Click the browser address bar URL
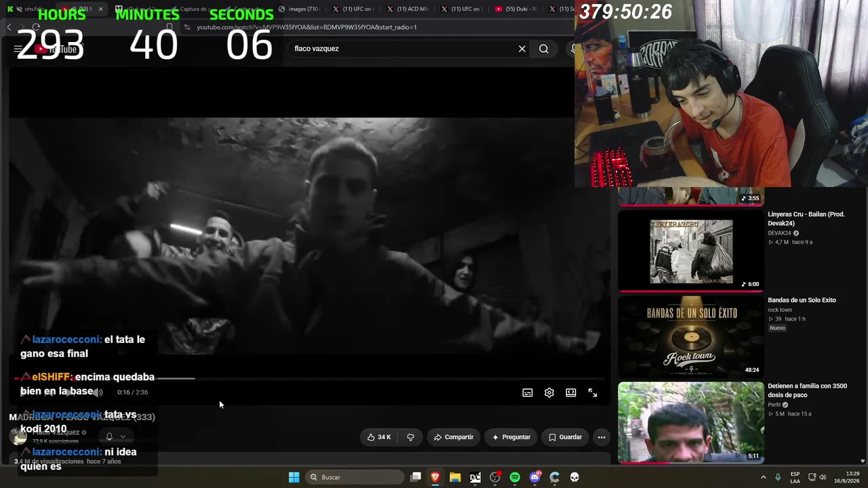Screen dimensions: 868x488 click(307, 27)
